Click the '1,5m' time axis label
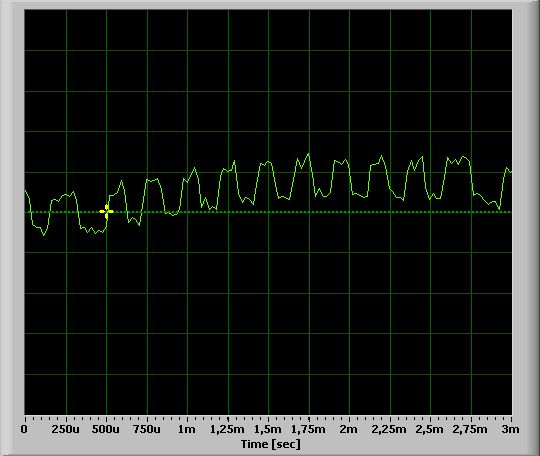The image size is (540, 456). click(268, 429)
